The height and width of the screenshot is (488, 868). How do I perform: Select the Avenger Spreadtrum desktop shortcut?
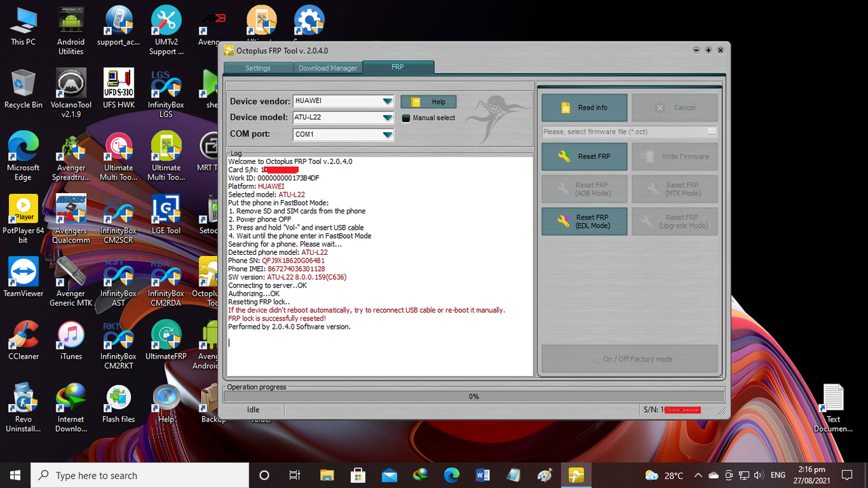pos(71,157)
